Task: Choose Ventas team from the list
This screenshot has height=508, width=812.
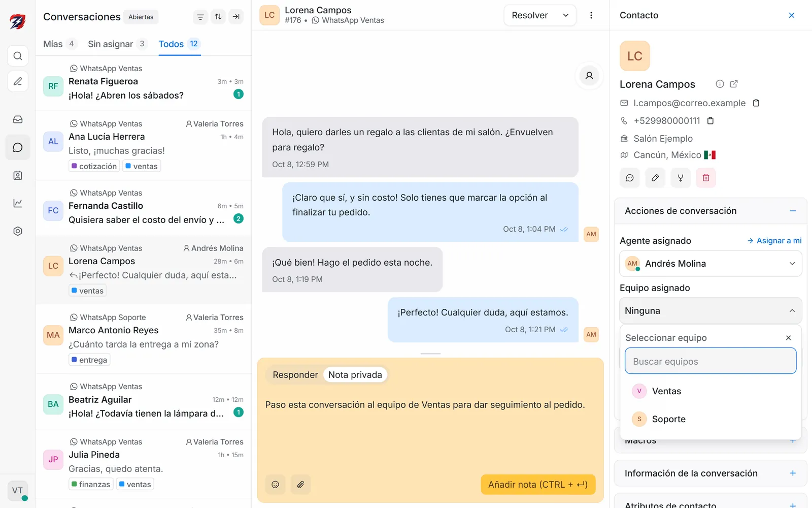Action: pos(710,391)
